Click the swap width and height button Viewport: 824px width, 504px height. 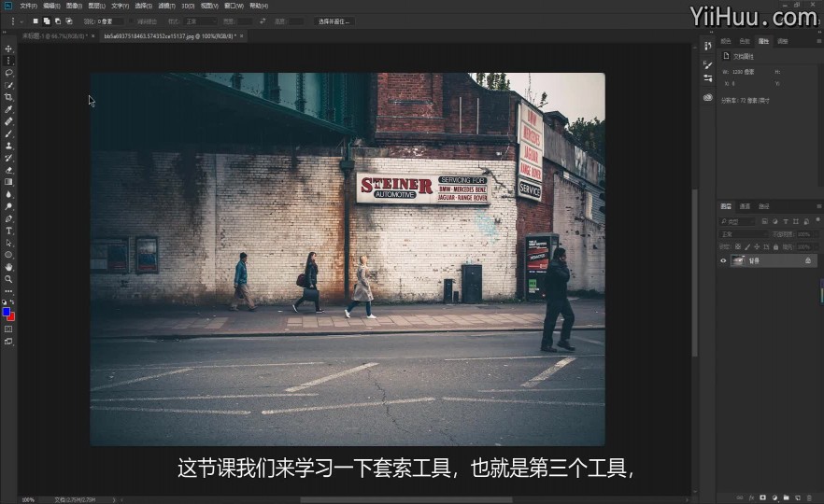pyautogui.click(x=263, y=21)
